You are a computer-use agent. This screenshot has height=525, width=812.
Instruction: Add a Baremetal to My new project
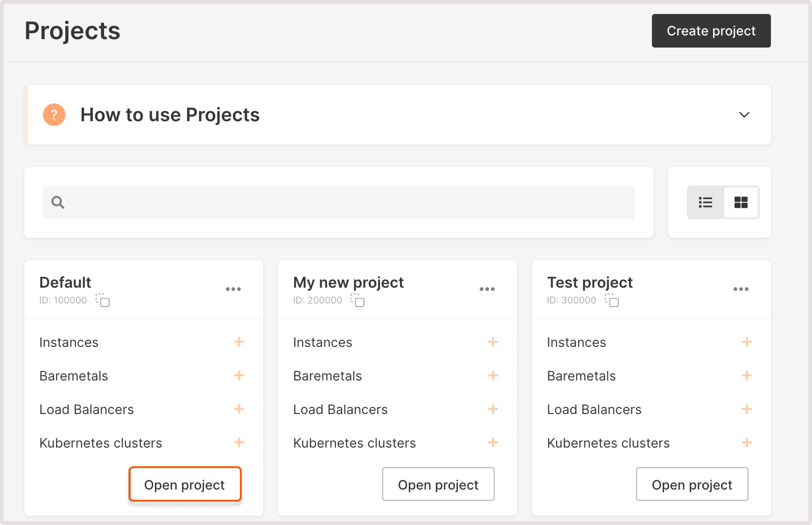[493, 376]
